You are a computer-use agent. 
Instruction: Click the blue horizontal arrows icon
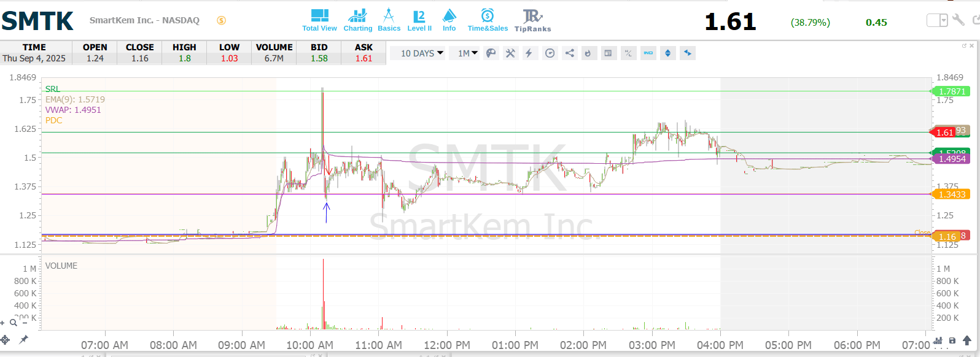[x=688, y=53]
